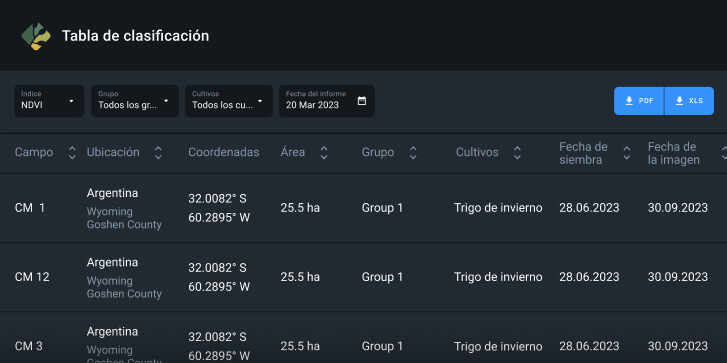Click the Fecha de la imagen header
The image size is (727, 363).
pos(674,153)
